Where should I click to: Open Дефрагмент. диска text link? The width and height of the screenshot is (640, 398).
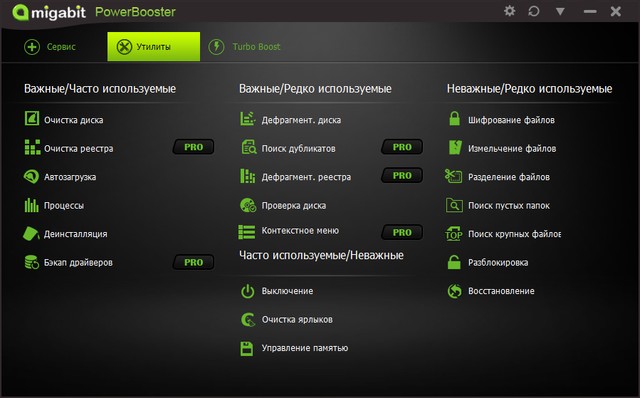pyautogui.click(x=301, y=120)
